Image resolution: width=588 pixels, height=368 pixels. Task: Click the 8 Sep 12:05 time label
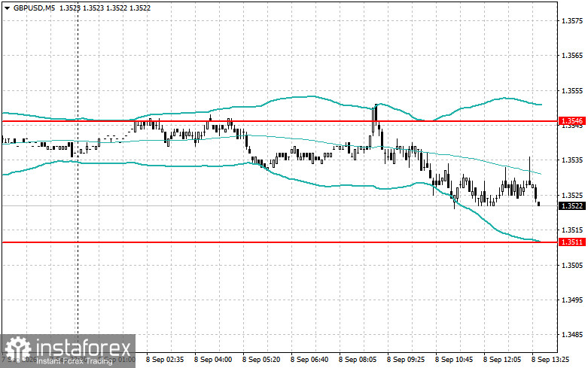point(501,360)
